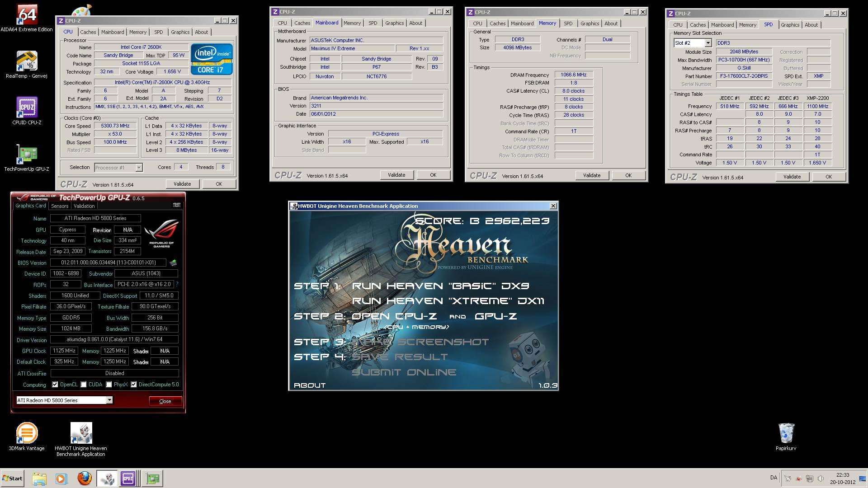Viewport: 868px width, 488px height.
Task: Select the Graphics Card tab in GPU-Z
Action: click(x=31, y=206)
